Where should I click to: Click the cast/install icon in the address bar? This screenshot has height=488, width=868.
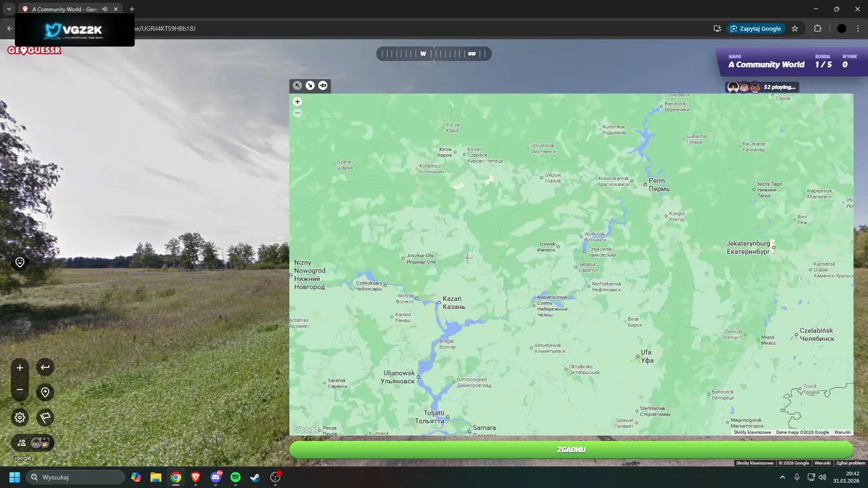(x=717, y=28)
